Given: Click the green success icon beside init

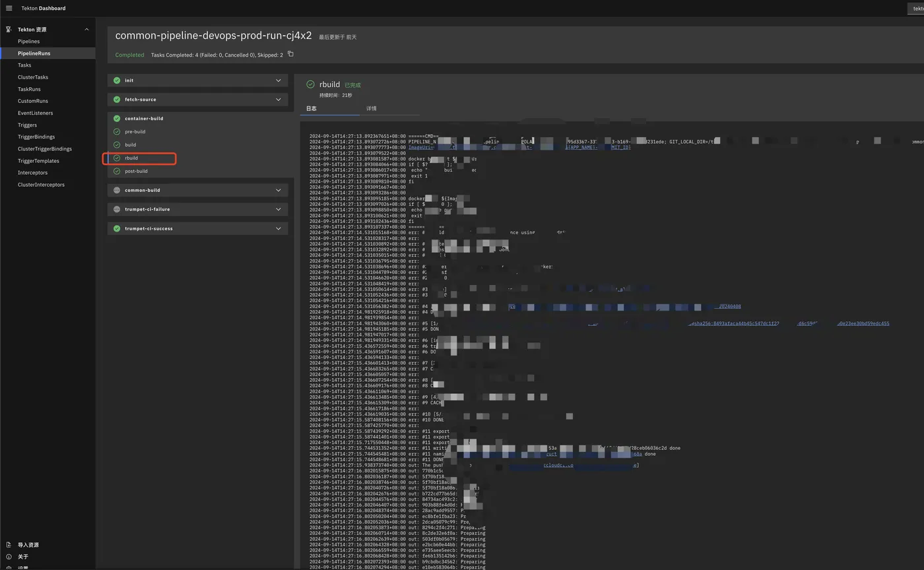Looking at the screenshot, I should pos(117,80).
